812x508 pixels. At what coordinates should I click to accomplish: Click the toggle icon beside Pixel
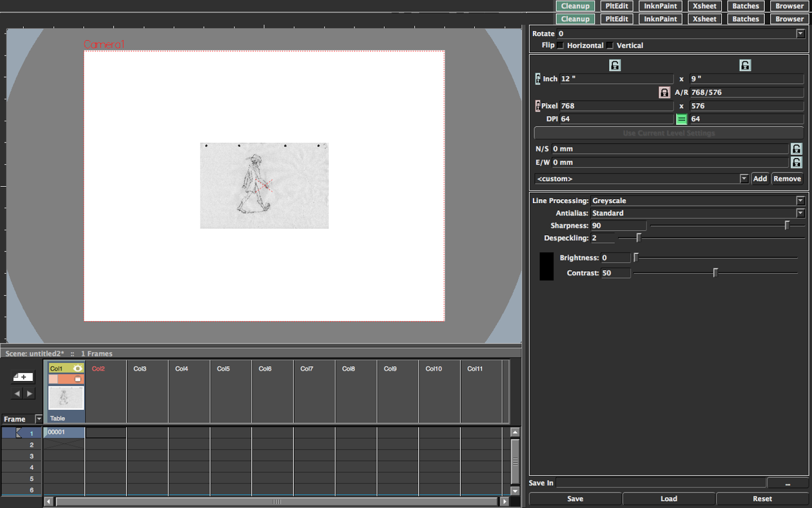[538, 106]
